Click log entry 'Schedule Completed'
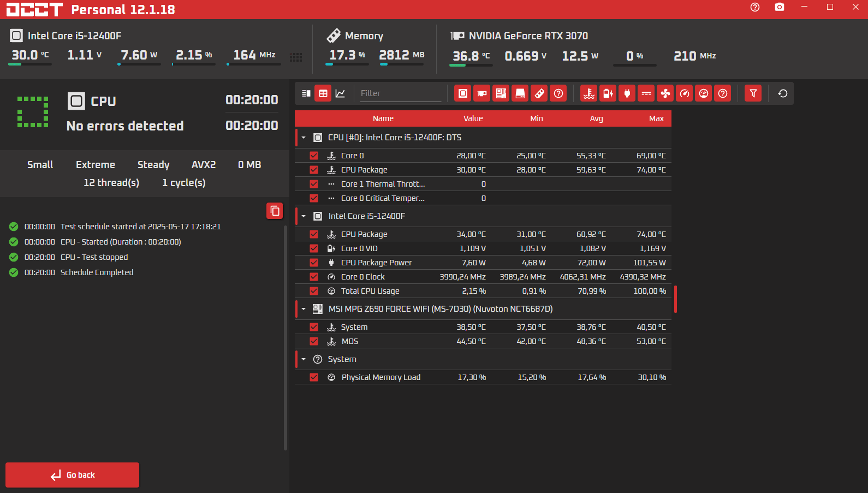 (x=97, y=272)
